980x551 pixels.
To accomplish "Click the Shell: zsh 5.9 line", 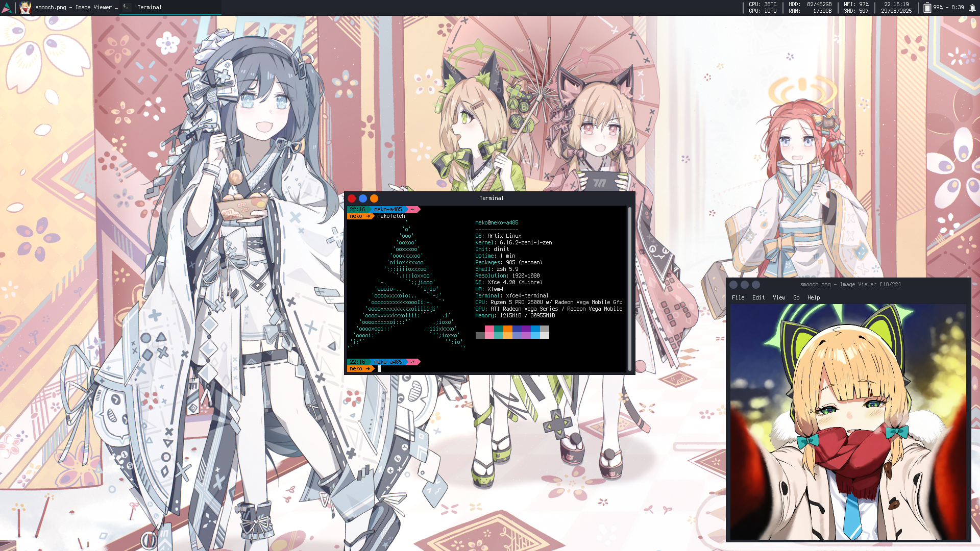I will click(497, 269).
